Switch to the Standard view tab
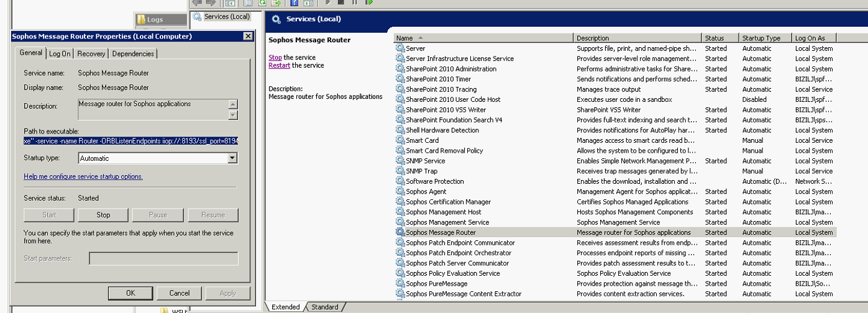Screen dimensions: 868x313 (324, 307)
